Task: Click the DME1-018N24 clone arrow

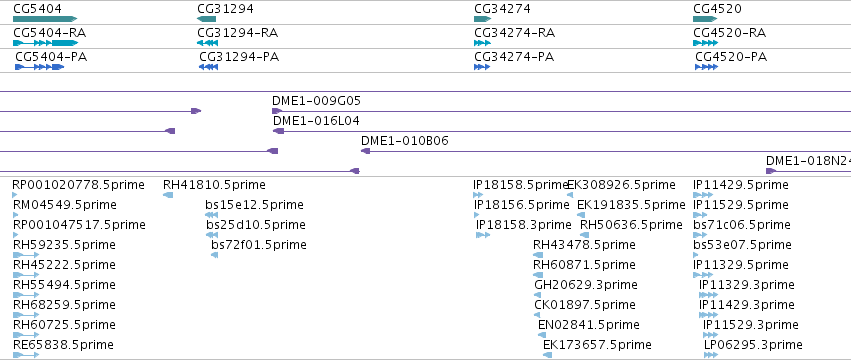Action: coord(771,171)
